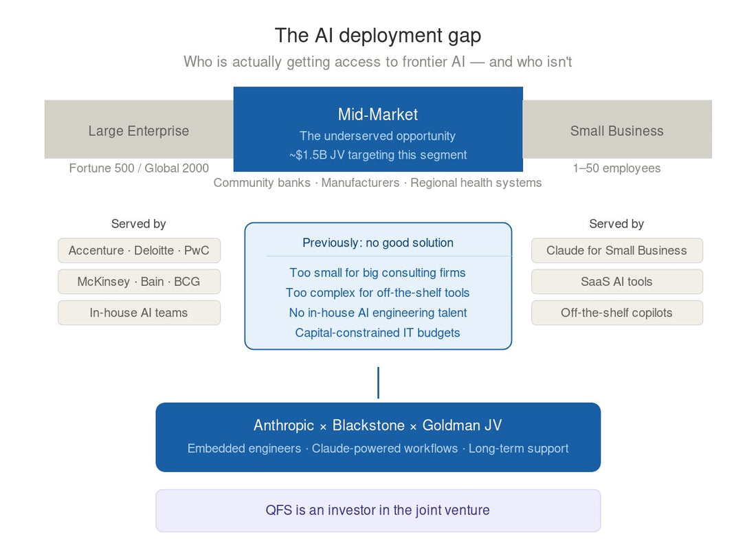The image size is (756, 556).
Task: Click the 'Small Business' segment box
Action: coord(617,129)
